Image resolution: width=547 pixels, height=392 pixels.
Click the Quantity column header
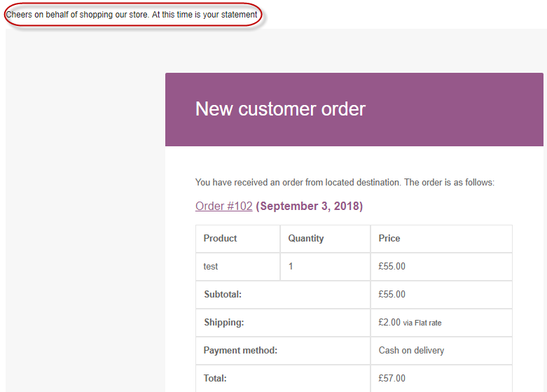(x=305, y=239)
